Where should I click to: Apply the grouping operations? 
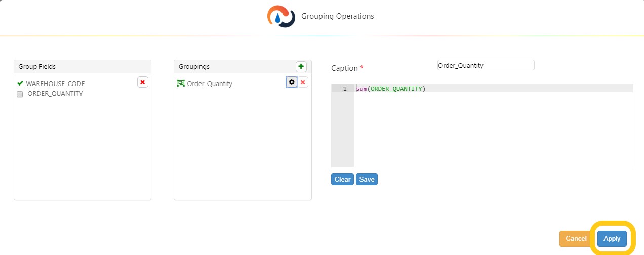(x=612, y=238)
